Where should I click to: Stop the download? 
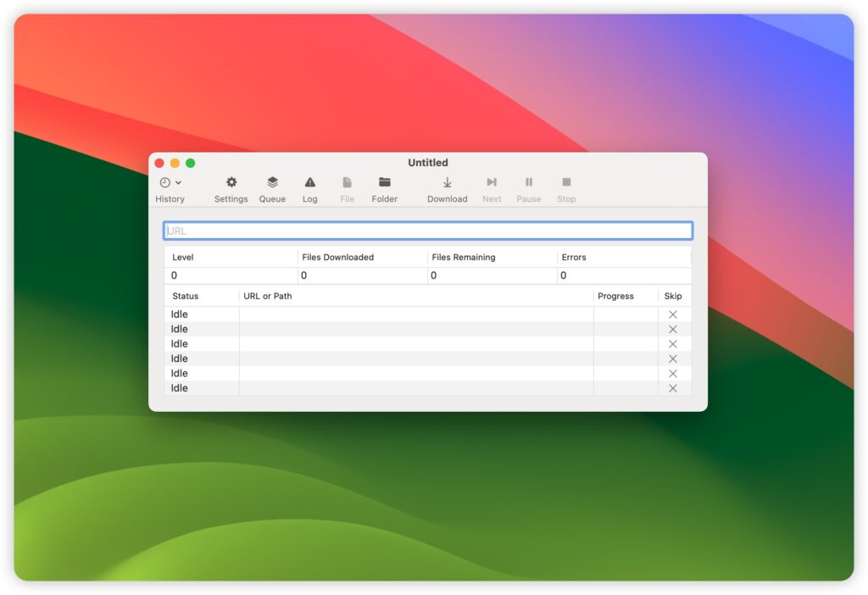pos(565,188)
